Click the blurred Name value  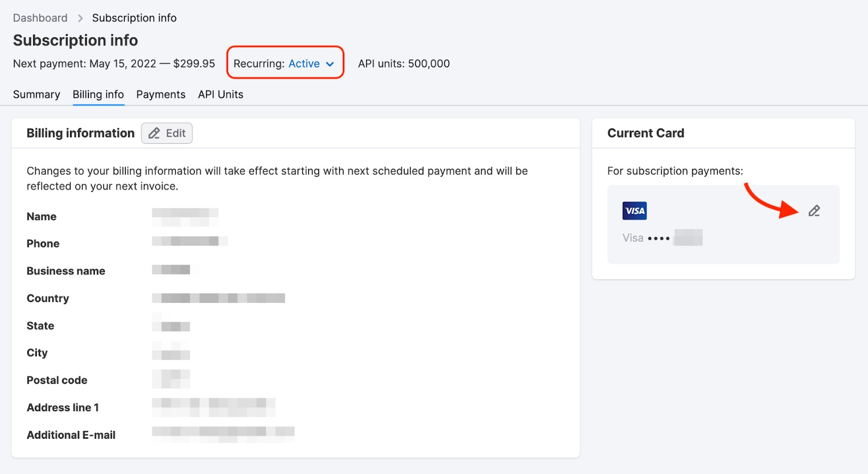coord(185,217)
